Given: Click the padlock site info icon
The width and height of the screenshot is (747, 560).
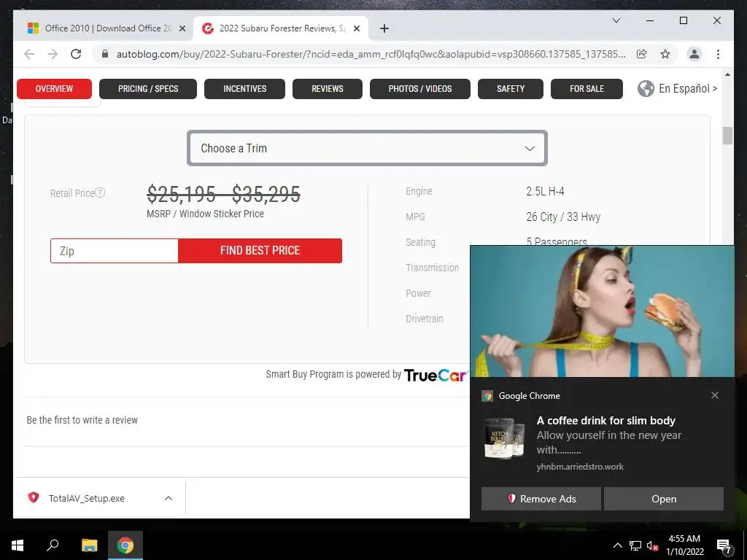Looking at the screenshot, I should coord(105,54).
